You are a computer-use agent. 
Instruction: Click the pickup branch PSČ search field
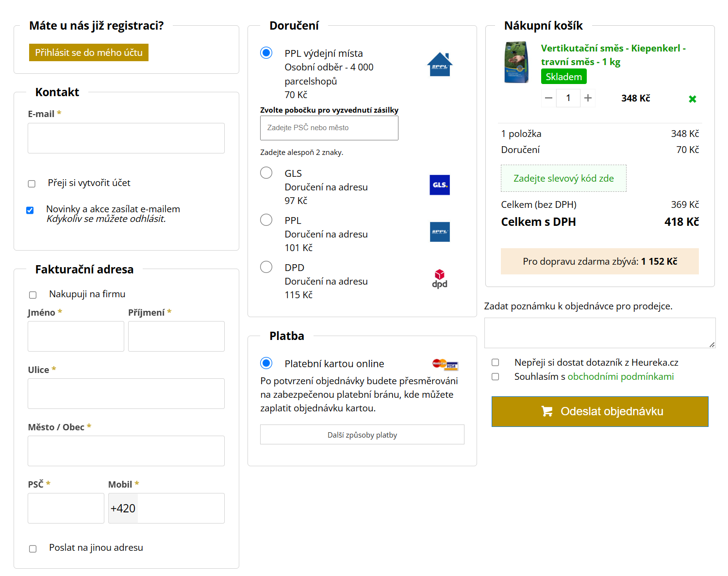point(329,128)
